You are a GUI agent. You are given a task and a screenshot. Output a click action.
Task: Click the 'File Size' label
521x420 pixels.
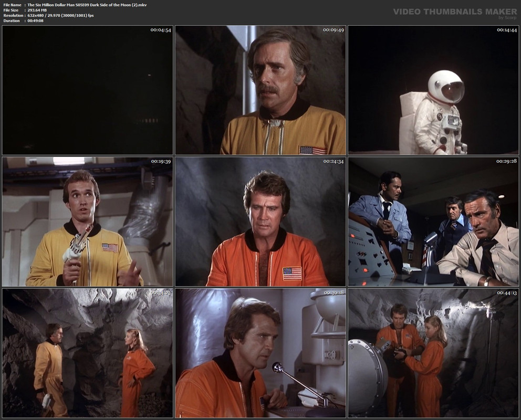tap(11, 10)
